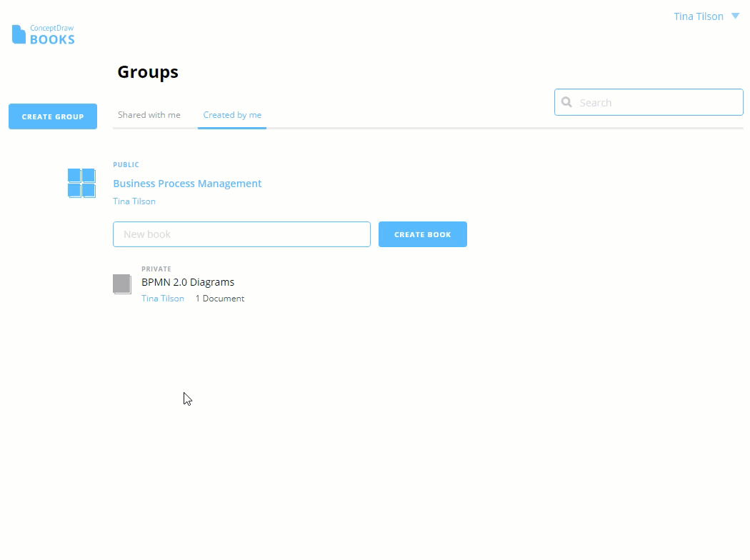Click Tina Tilson under Business Process Management
This screenshot has width=750, height=560.
coord(134,201)
